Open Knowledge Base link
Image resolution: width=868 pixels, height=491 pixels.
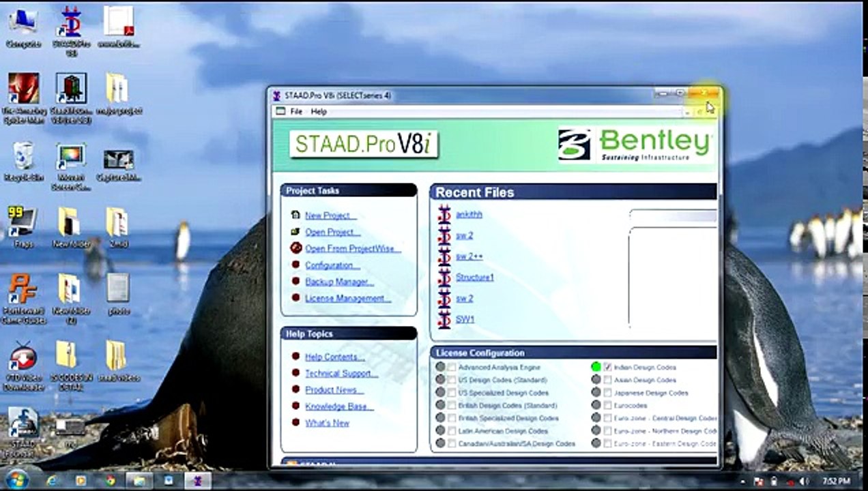tap(339, 406)
